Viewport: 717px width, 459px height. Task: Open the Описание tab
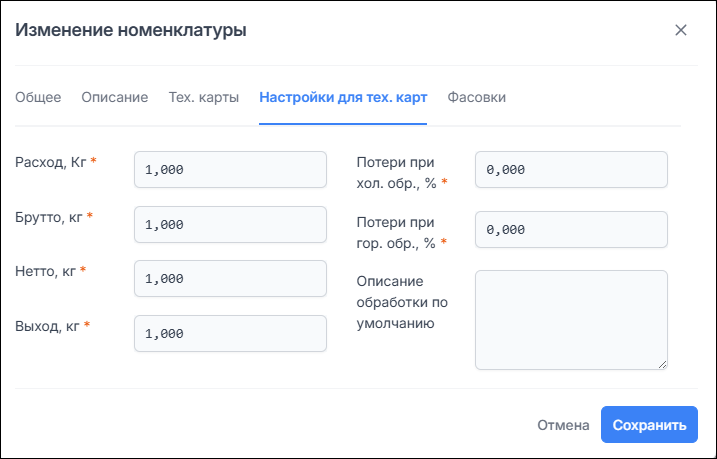point(114,97)
